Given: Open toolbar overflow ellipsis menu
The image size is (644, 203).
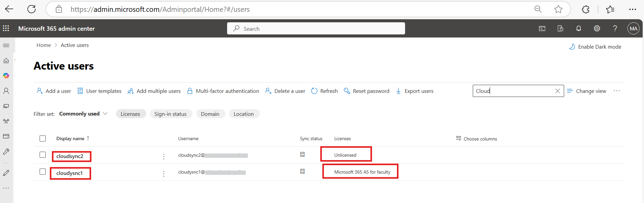Looking at the screenshot, I should pos(617,91).
